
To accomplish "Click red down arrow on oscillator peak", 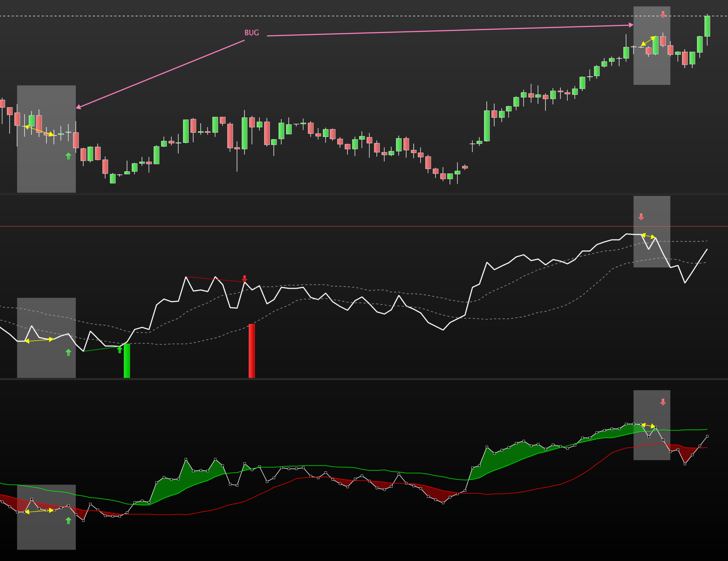I will [245, 278].
